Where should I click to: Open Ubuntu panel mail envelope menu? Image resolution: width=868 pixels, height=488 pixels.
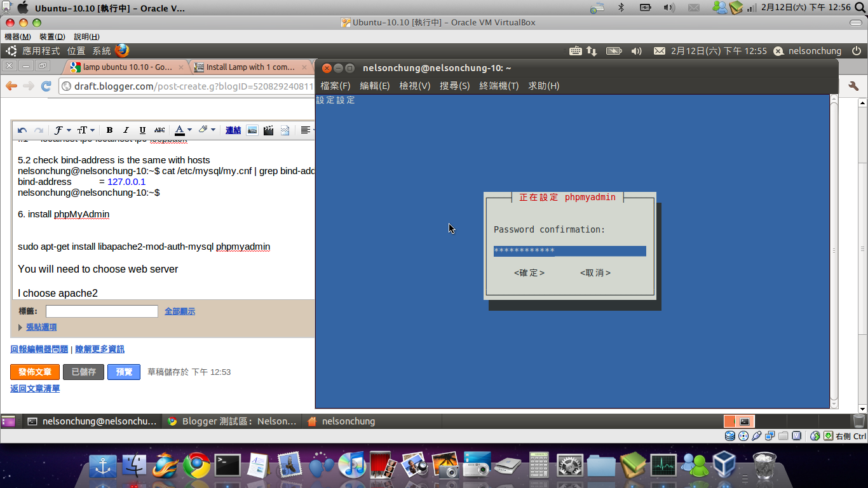(x=660, y=51)
